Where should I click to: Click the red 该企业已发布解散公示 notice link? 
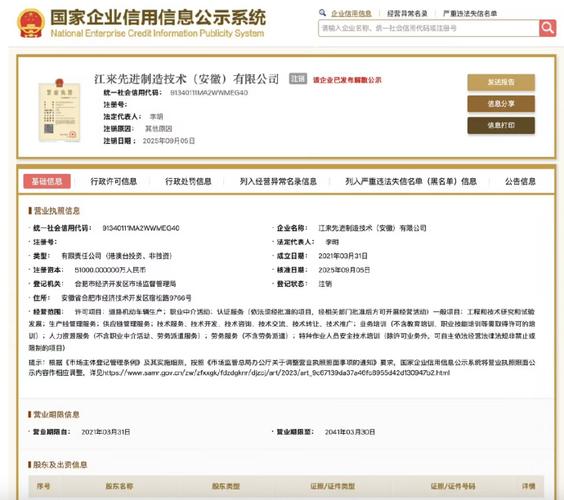click(347, 80)
